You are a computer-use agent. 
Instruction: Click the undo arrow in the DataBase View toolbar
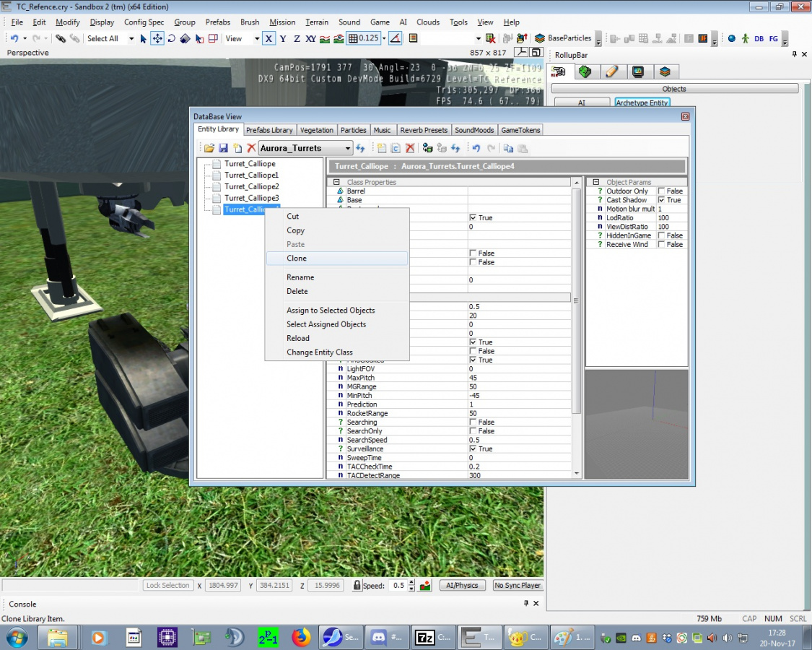476,148
